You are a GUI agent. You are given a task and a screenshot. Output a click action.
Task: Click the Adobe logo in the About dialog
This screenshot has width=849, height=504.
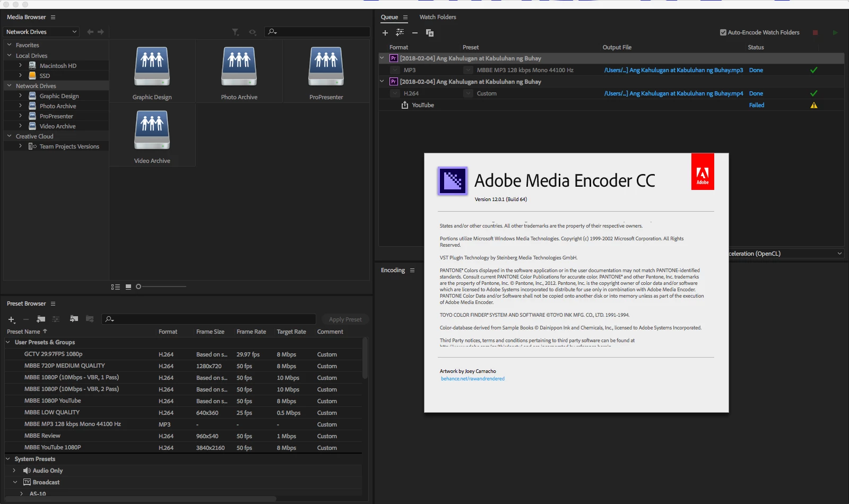pyautogui.click(x=703, y=172)
